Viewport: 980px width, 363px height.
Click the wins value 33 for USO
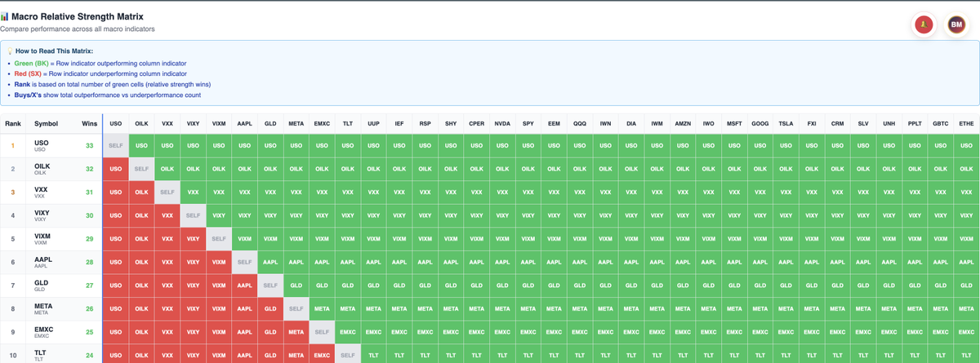point(89,146)
